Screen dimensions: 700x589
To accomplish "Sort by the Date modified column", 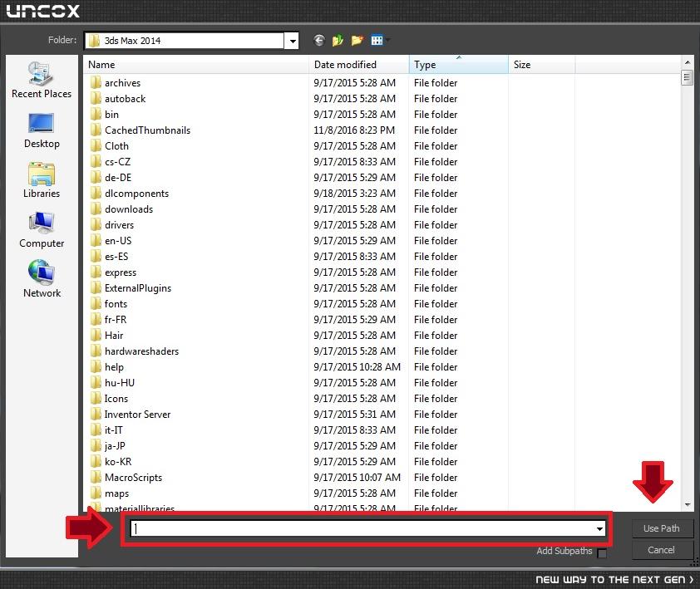I will (359, 65).
